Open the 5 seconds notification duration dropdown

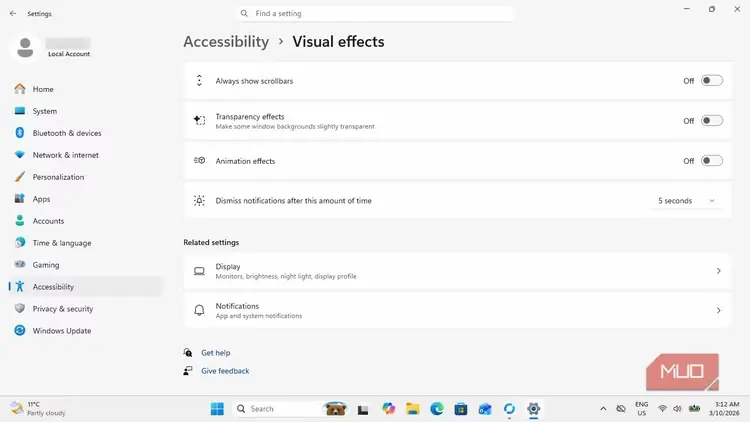click(686, 200)
